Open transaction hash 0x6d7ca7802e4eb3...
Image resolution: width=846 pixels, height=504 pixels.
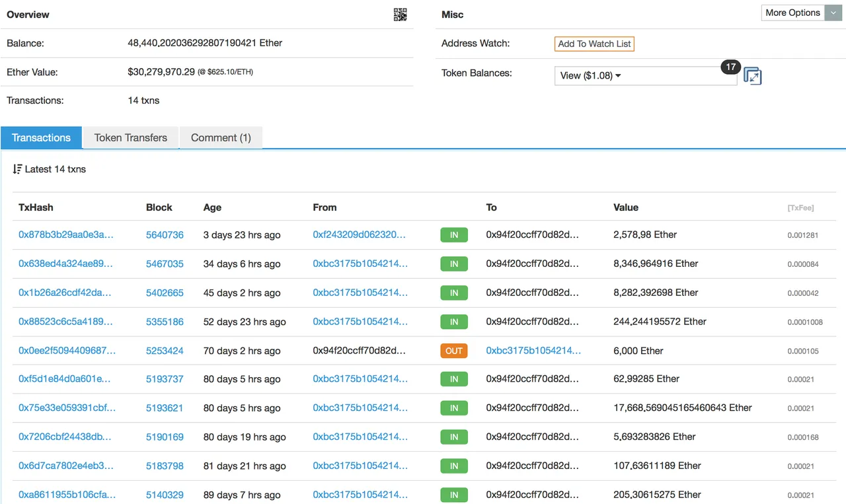66,466
